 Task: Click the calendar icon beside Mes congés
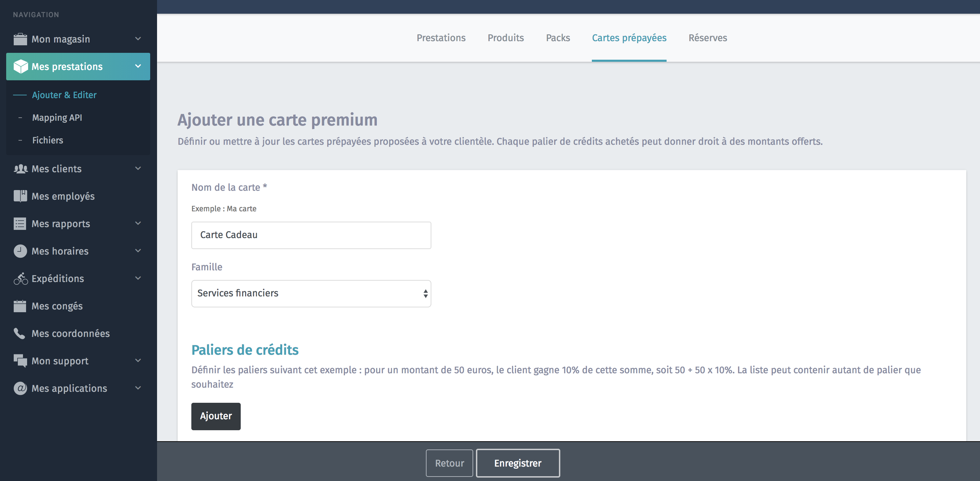coord(20,306)
